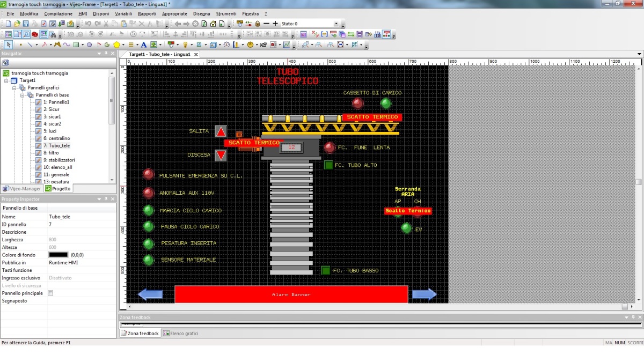Insert a lamp indicator object
Screen dimensions: 644x362
185,45
